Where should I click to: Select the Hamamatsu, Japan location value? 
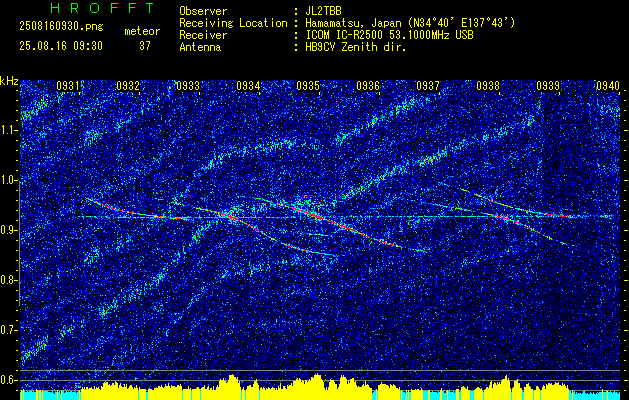tap(410, 23)
